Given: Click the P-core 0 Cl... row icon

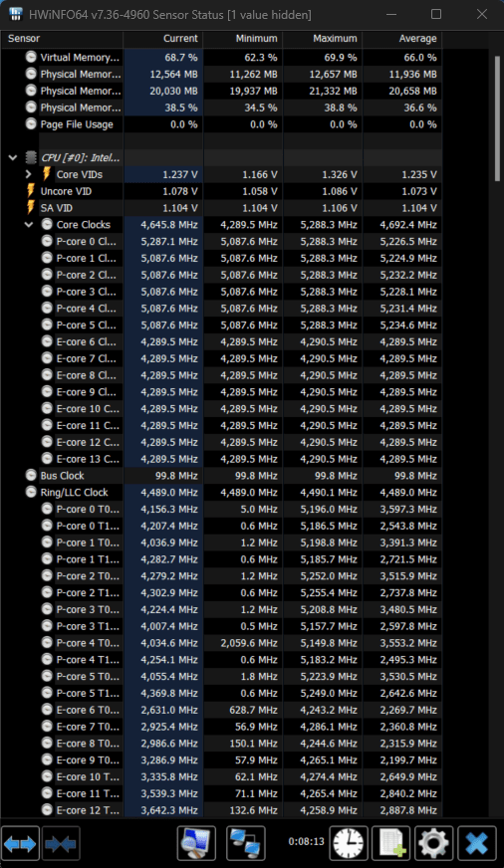Looking at the screenshot, I should (x=47, y=241).
